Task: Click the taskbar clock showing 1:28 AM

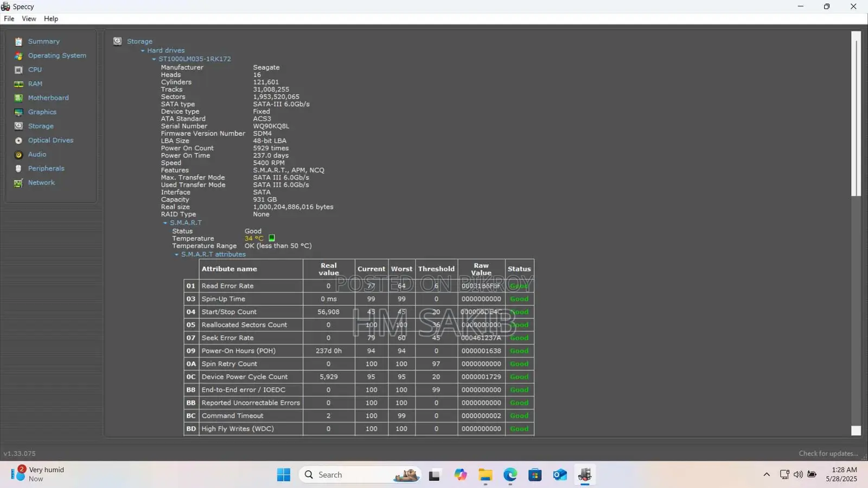Action: [x=841, y=474]
